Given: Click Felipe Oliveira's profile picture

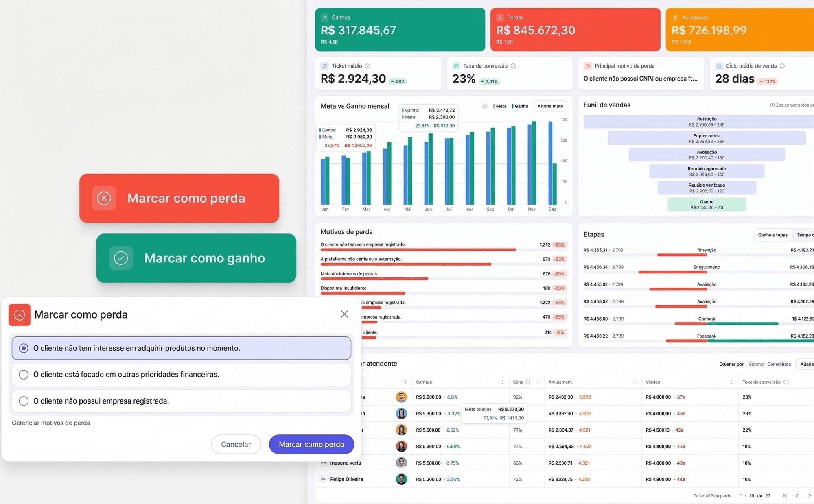Looking at the screenshot, I should pos(402,479).
